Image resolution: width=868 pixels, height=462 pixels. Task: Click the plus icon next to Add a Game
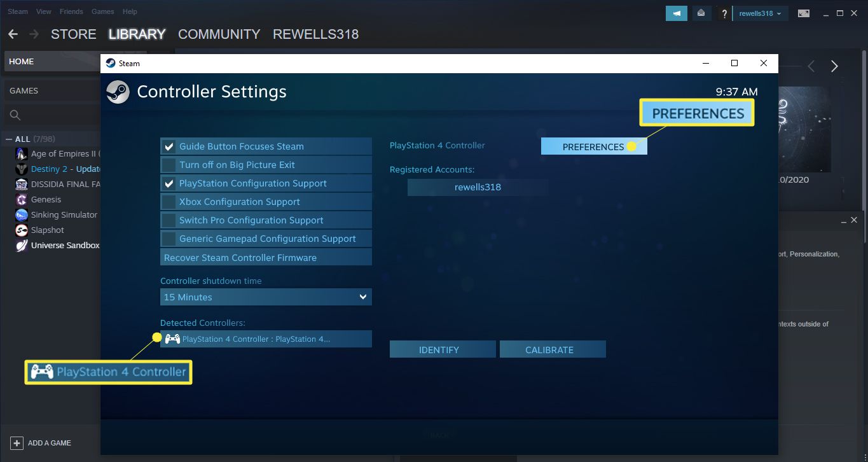(x=17, y=443)
